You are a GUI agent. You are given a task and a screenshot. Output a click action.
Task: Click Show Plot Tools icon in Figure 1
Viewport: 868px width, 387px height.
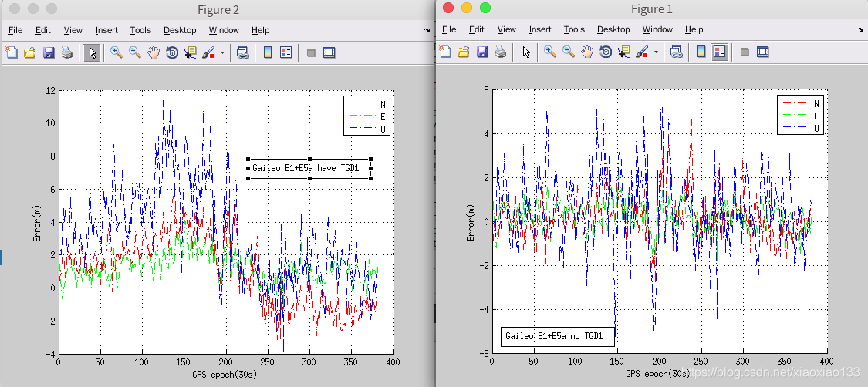[x=763, y=52]
